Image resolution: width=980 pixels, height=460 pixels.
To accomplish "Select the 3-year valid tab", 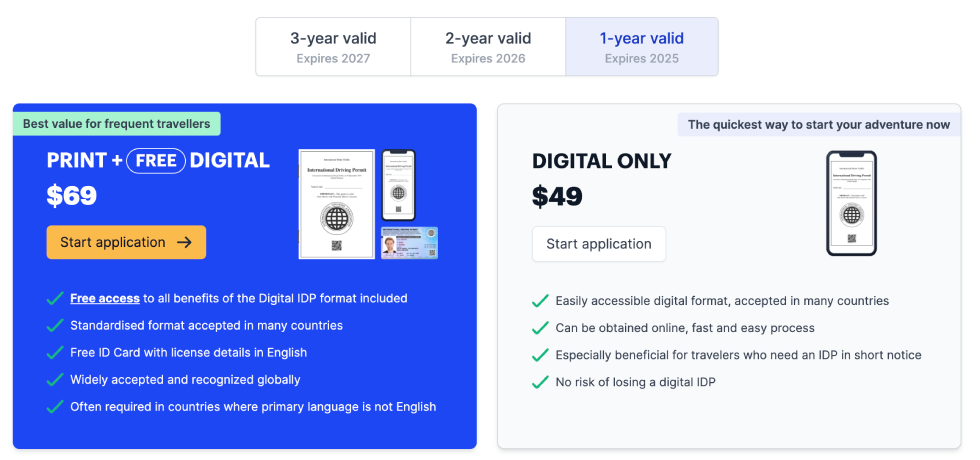I will (x=333, y=47).
